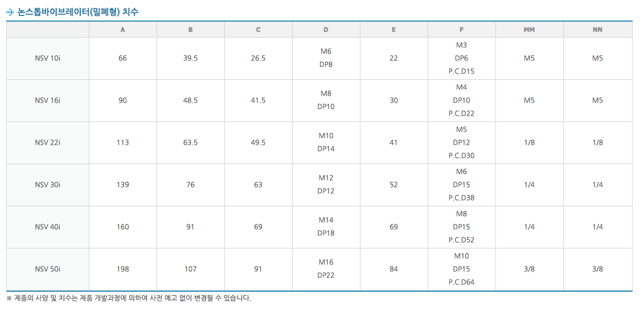Select the NSV 30i row label
The image size is (644, 314).
[47, 185]
